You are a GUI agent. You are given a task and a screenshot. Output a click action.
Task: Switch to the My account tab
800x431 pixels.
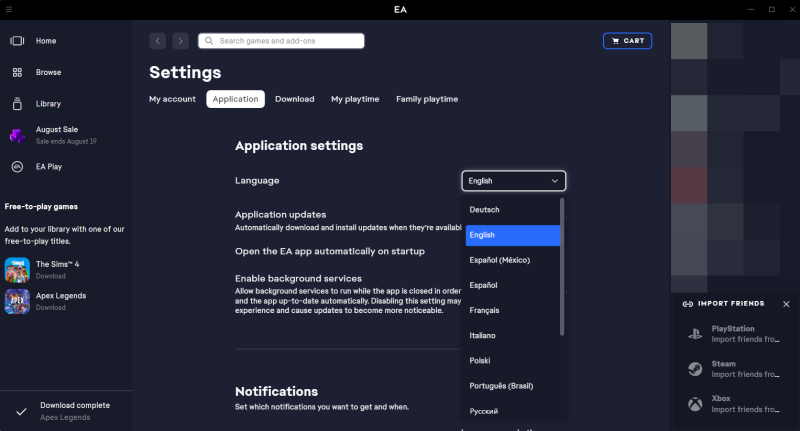coord(172,99)
